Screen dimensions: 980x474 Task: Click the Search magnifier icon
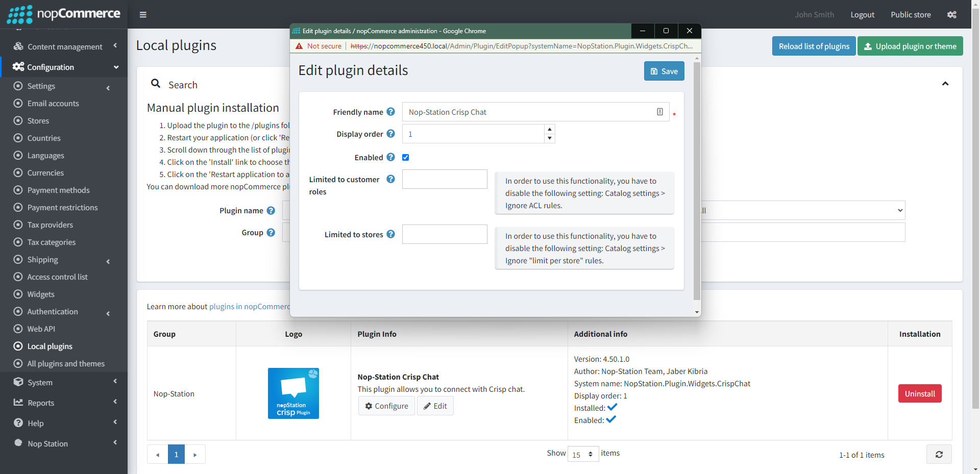click(x=156, y=83)
